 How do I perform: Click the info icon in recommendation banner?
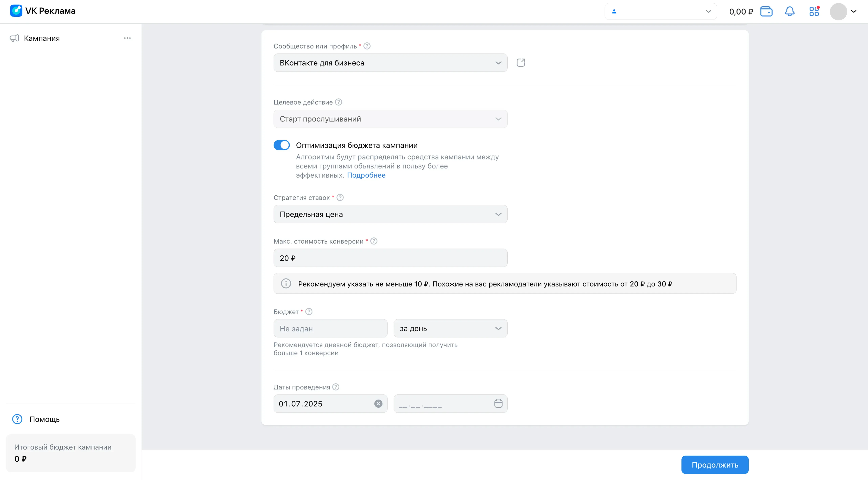coord(286,284)
